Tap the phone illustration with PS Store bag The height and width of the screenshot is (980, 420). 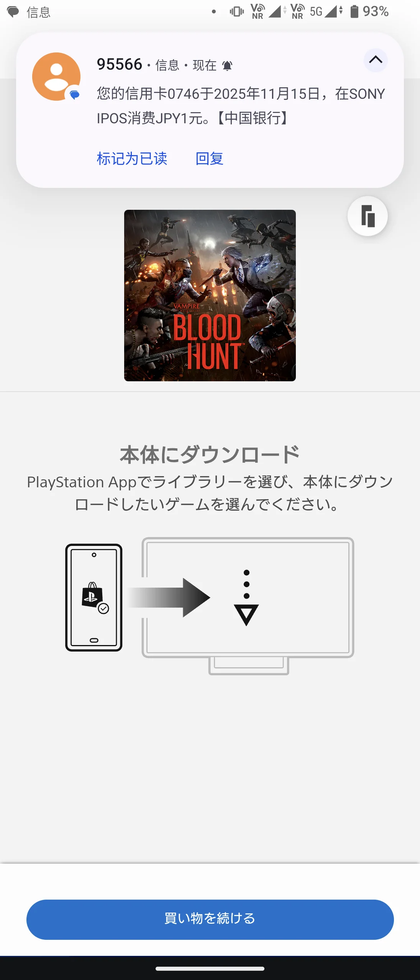tap(94, 598)
